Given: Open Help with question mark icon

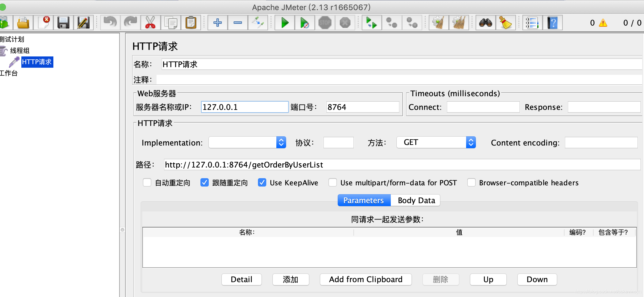Looking at the screenshot, I should [552, 23].
